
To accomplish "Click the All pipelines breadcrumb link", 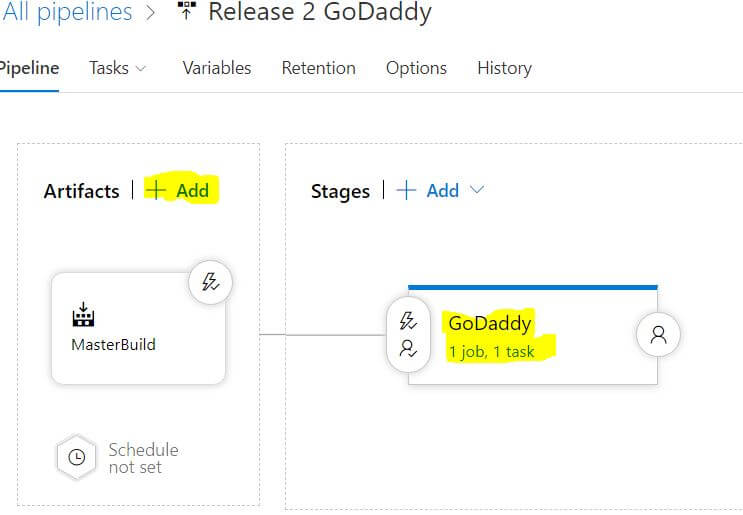I will click(66, 11).
